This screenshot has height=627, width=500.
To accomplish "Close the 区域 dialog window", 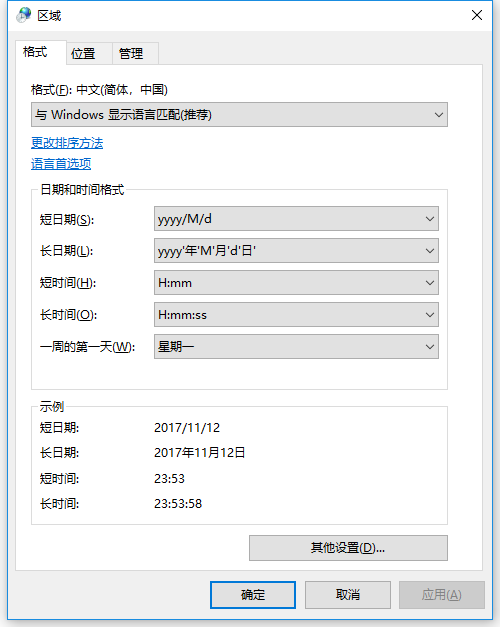I will click(x=476, y=15).
